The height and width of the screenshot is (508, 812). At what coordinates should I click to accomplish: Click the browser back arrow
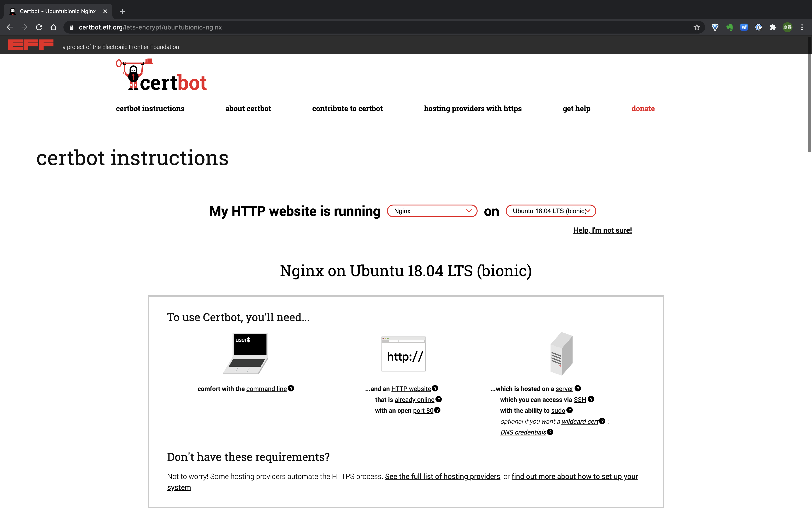click(x=10, y=27)
